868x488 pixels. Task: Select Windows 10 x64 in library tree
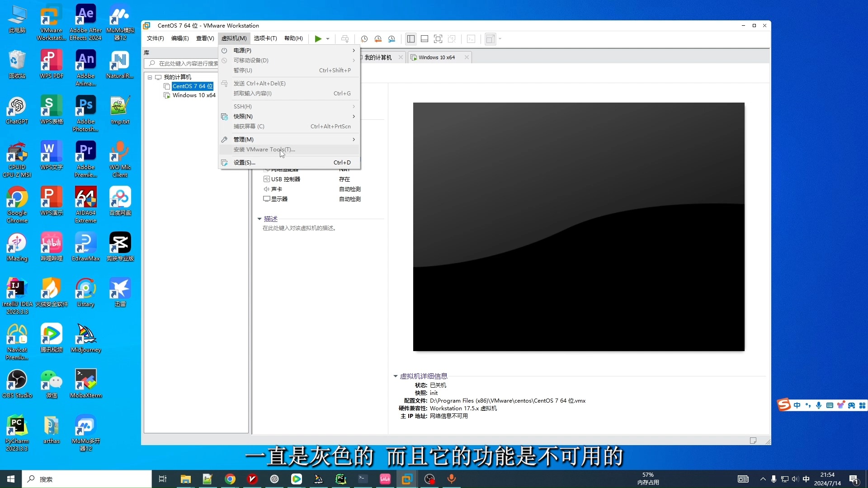pos(194,95)
